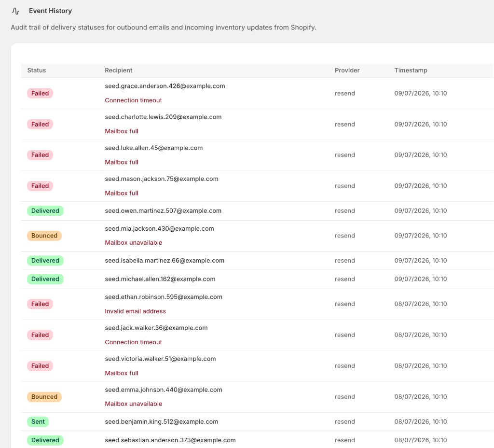Click Failed badge for ethan.robinson.595 row
The height and width of the screenshot is (448, 494).
(40, 304)
